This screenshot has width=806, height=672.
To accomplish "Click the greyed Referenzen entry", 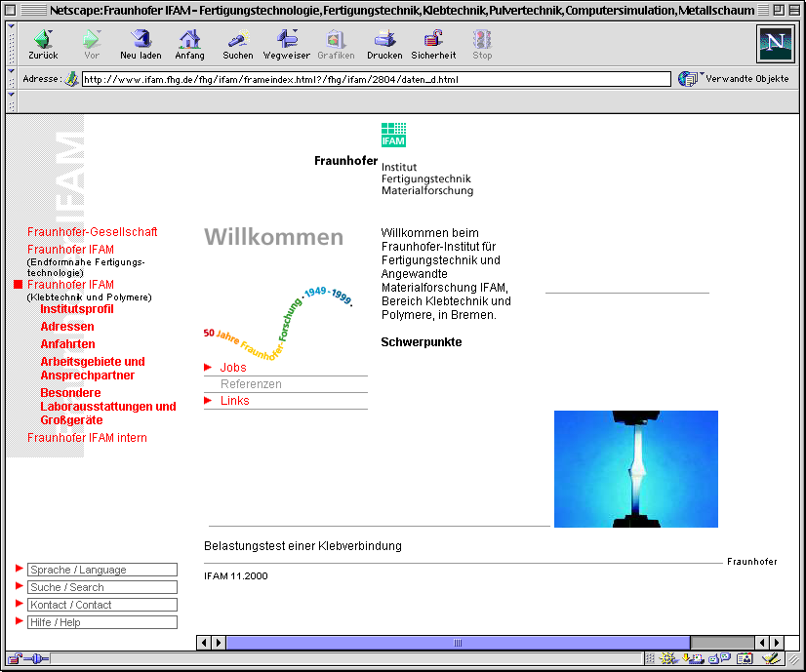I will [x=251, y=383].
